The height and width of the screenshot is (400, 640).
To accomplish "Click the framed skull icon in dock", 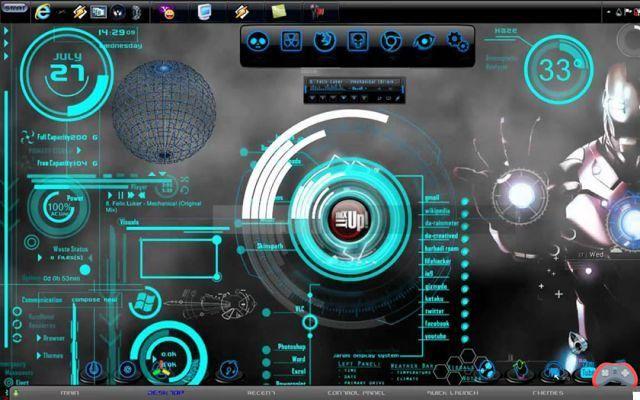I will coord(358,41).
